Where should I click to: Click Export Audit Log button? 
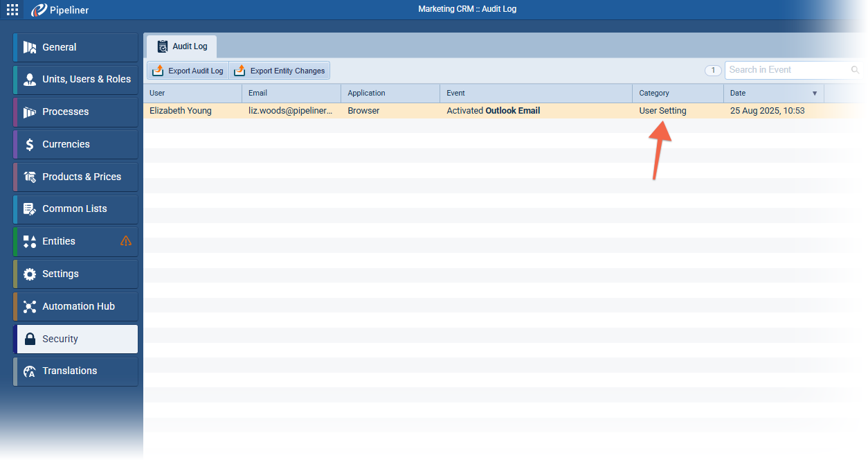point(188,71)
